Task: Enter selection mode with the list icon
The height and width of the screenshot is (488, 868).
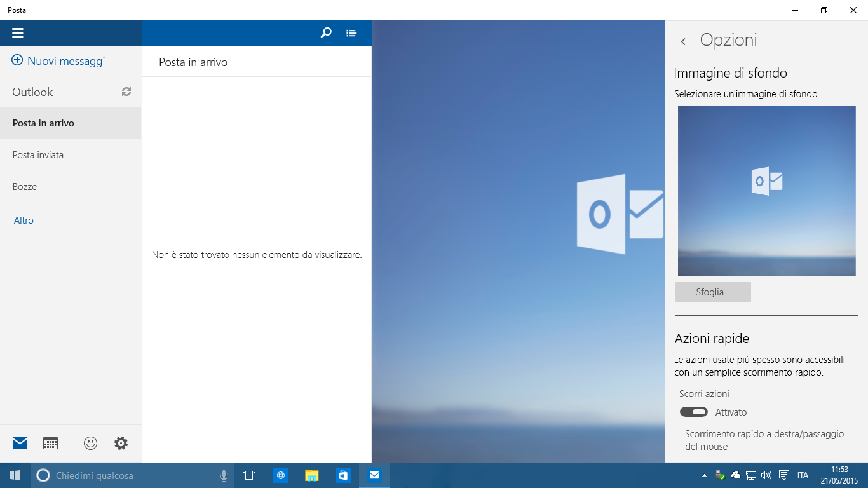Action: click(x=351, y=33)
